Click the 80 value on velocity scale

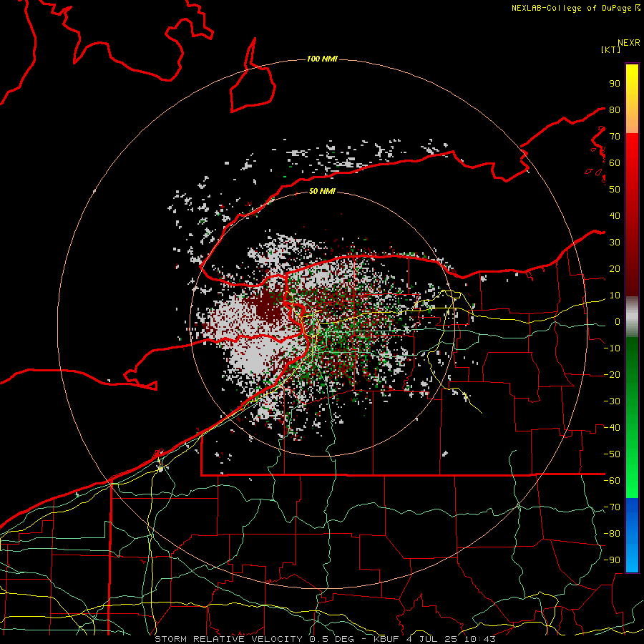(615, 110)
